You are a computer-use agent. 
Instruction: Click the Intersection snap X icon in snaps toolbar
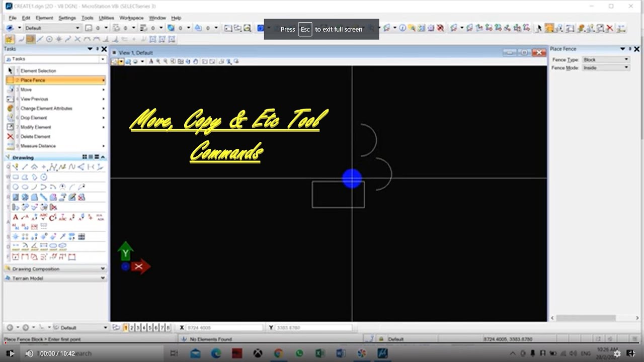(x=77, y=39)
